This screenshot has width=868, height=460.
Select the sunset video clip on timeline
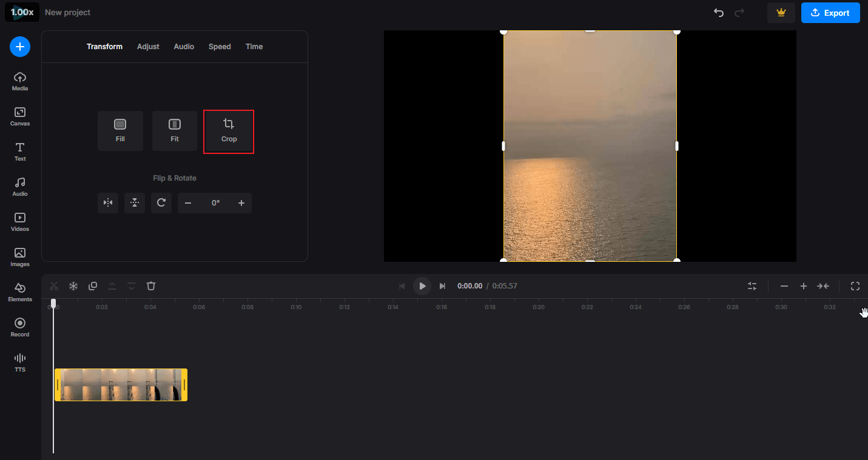(x=121, y=385)
